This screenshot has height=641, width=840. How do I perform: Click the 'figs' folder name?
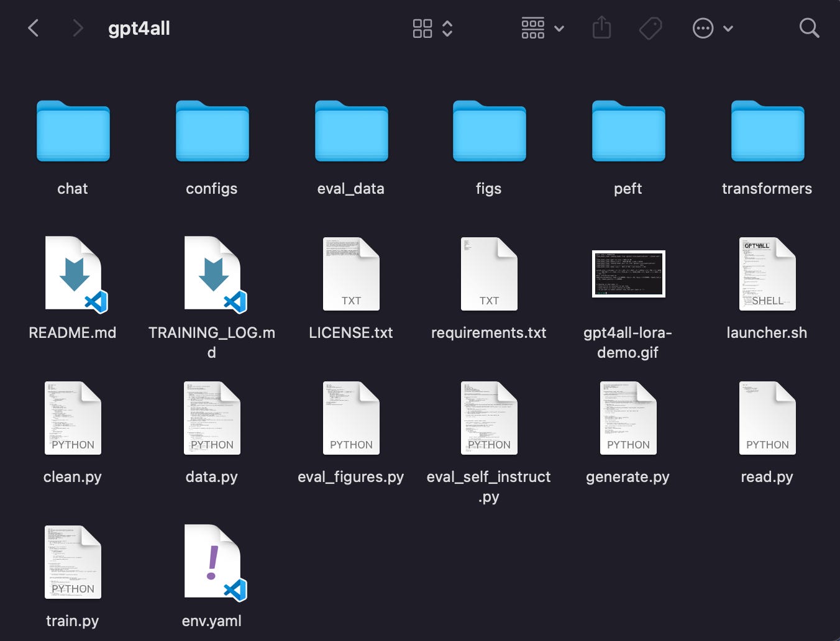click(489, 189)
